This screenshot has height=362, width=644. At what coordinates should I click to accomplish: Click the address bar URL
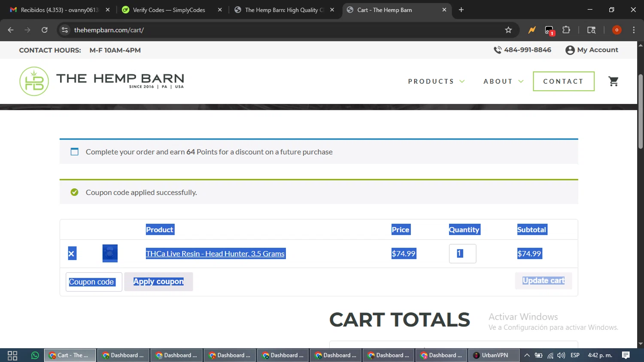click(x=109, y=30)
